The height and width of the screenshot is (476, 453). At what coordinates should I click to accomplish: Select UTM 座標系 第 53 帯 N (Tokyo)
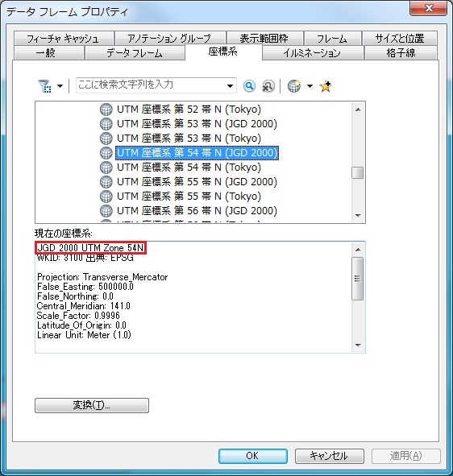coord(189,138)
